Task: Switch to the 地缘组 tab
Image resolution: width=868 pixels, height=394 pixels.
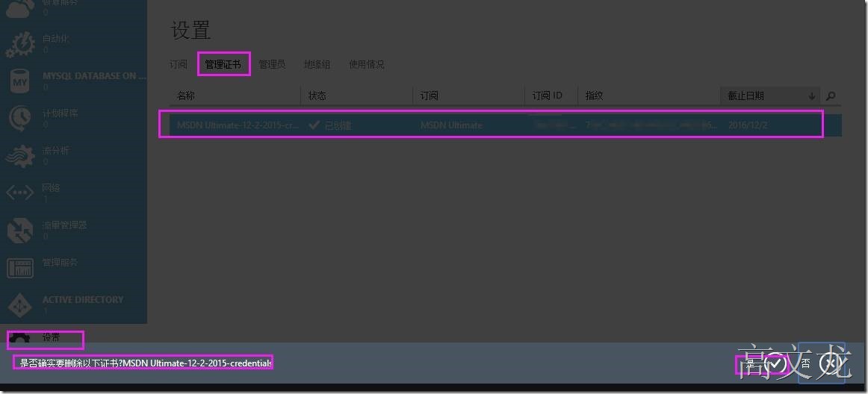Action: 317,64
